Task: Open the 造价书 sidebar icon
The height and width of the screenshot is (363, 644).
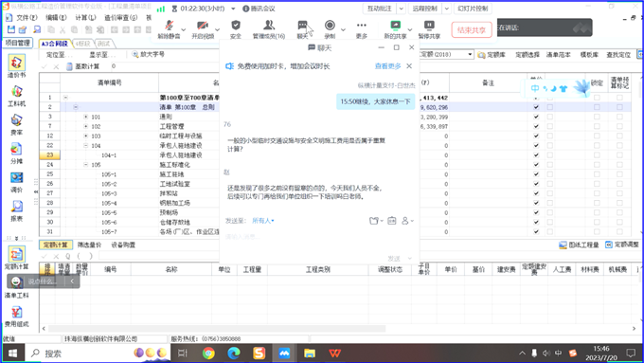Action: tap(16, 65)
